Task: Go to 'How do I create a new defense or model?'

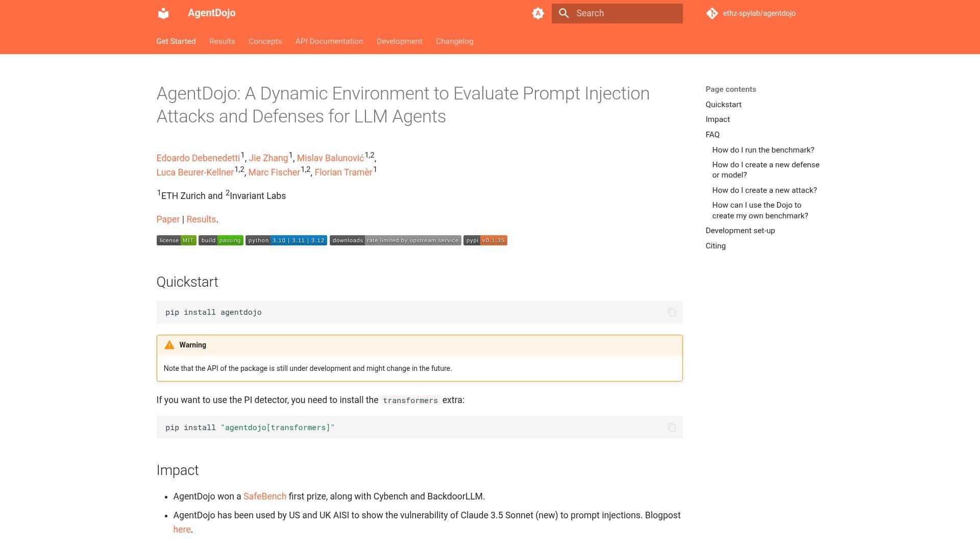Action: tap(766, 170)
